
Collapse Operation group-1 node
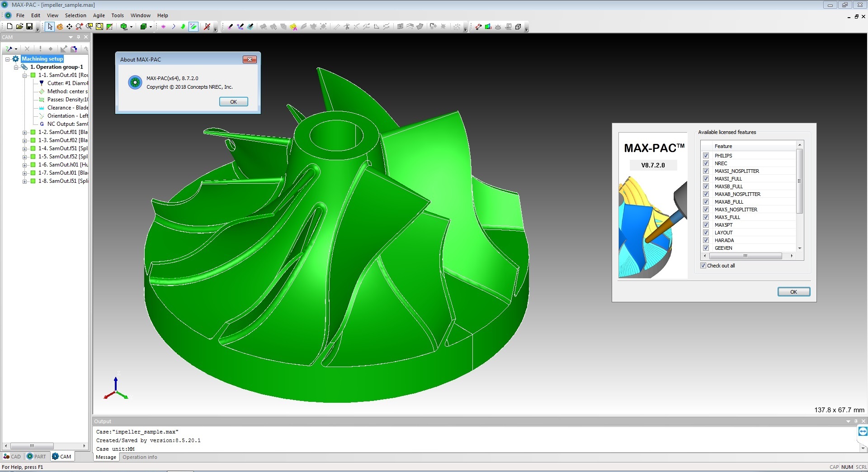click(x=16, y=67)
